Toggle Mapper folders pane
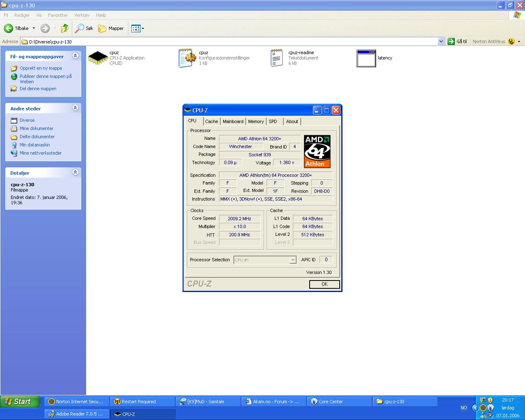This screenshot has width=525, height=420. pyautogui.click(x=111, y=28)
